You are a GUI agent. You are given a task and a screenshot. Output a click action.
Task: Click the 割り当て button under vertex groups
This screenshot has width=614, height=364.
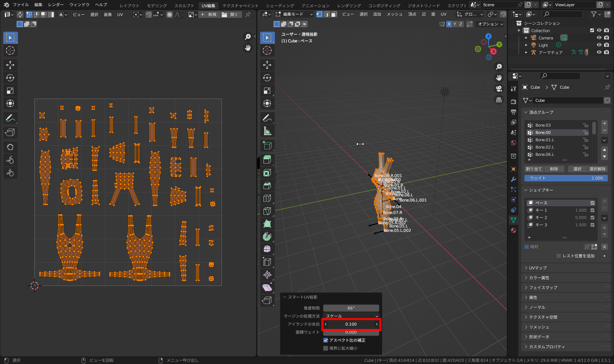tap(534, 169)
